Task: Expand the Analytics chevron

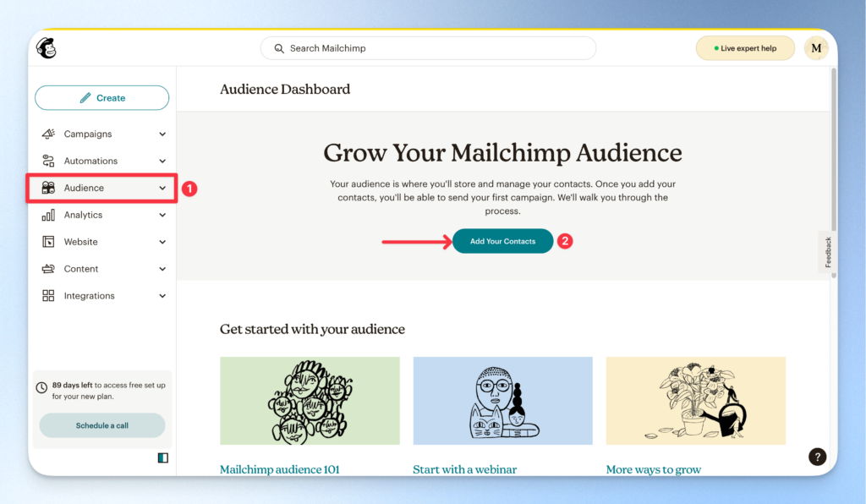Action: pos(162,216)
